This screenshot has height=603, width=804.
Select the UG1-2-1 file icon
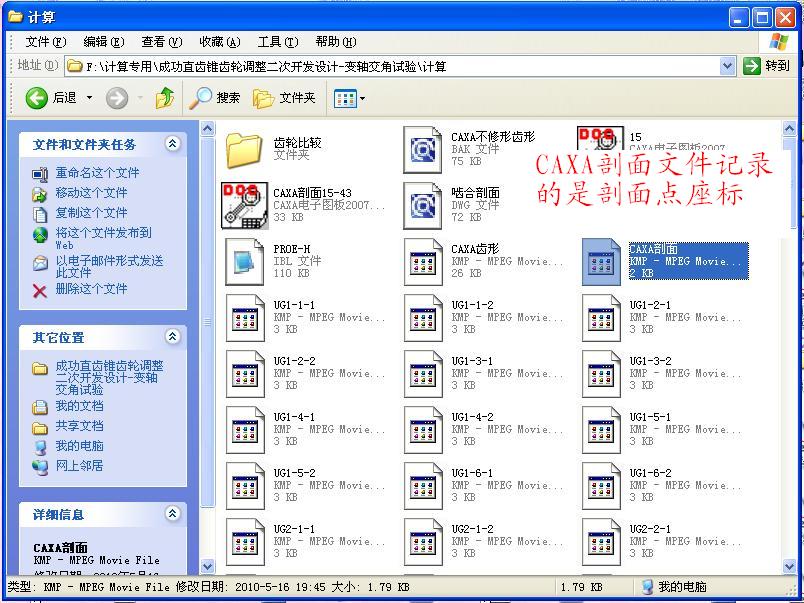point(601,317)
